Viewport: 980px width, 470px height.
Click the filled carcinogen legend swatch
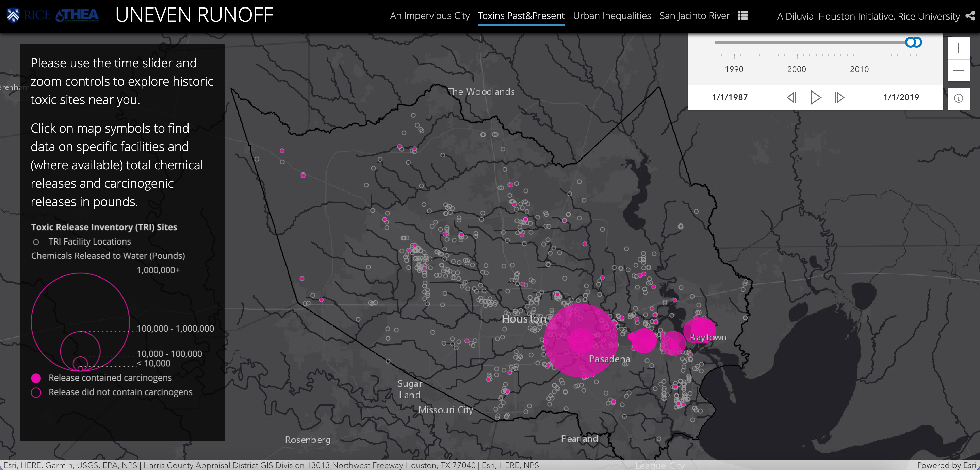(x=36, y=378)
